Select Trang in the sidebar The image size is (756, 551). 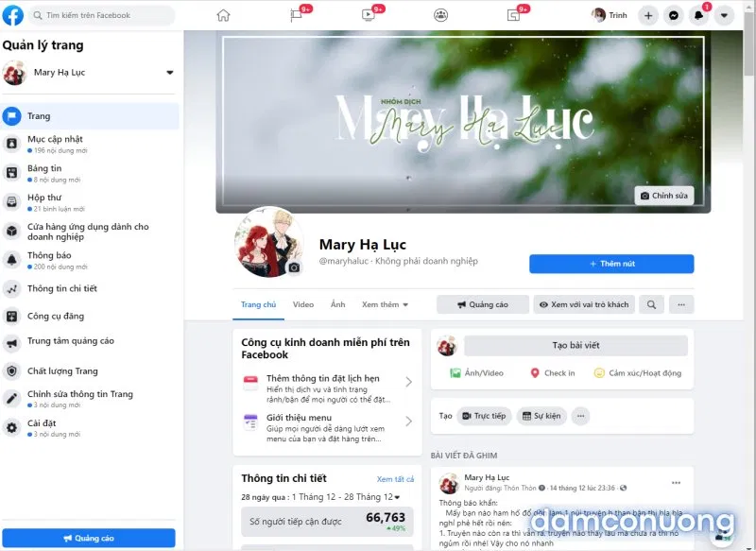(90, 116)
